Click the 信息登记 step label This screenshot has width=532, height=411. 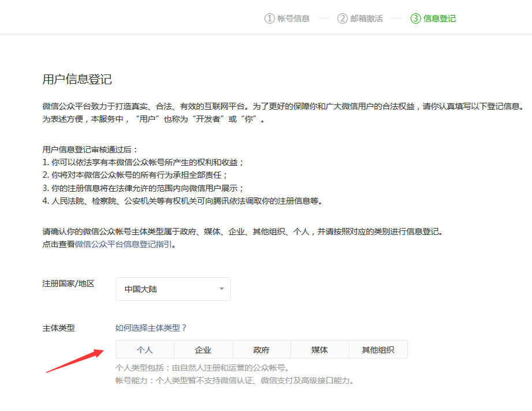(441, 18)
